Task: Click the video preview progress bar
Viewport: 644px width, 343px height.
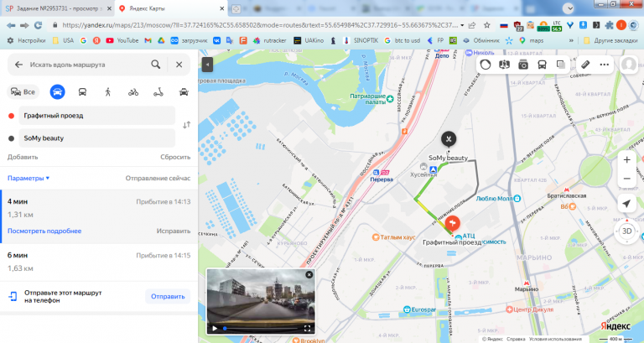Action: tap(261, 328)
